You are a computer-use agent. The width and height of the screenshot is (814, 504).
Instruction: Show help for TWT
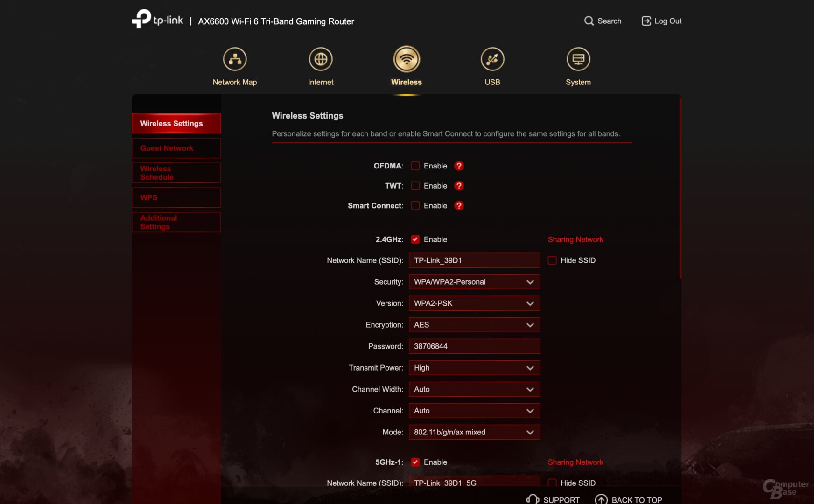(459, 186)
